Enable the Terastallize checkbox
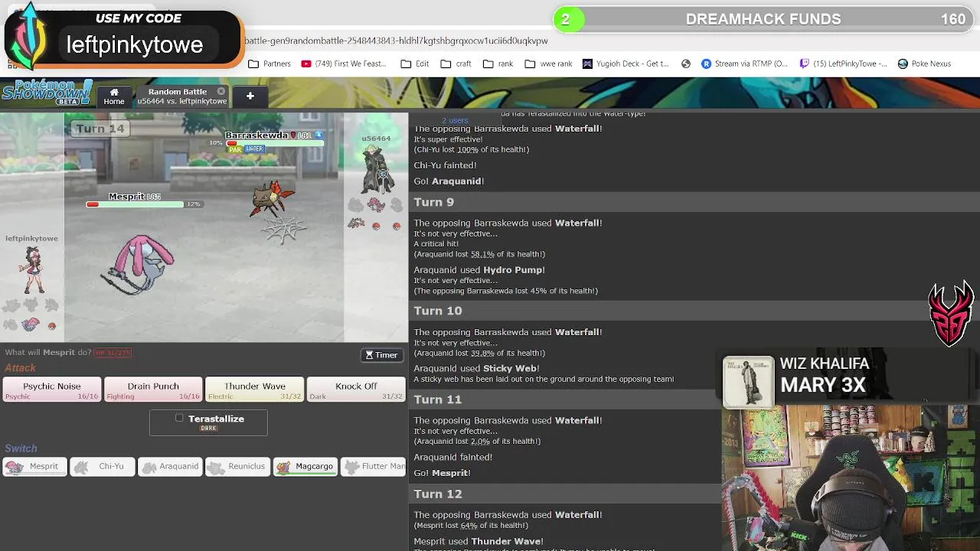Screen dimensions: 980x551 tap(179, 419)
